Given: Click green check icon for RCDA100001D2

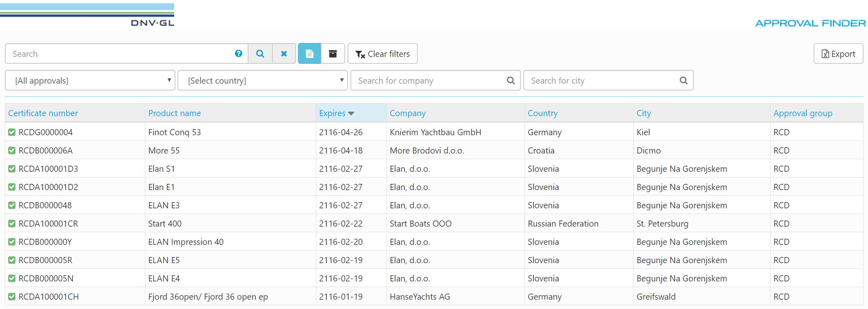Looking at the screenshot, I should (x=12, y=187).
